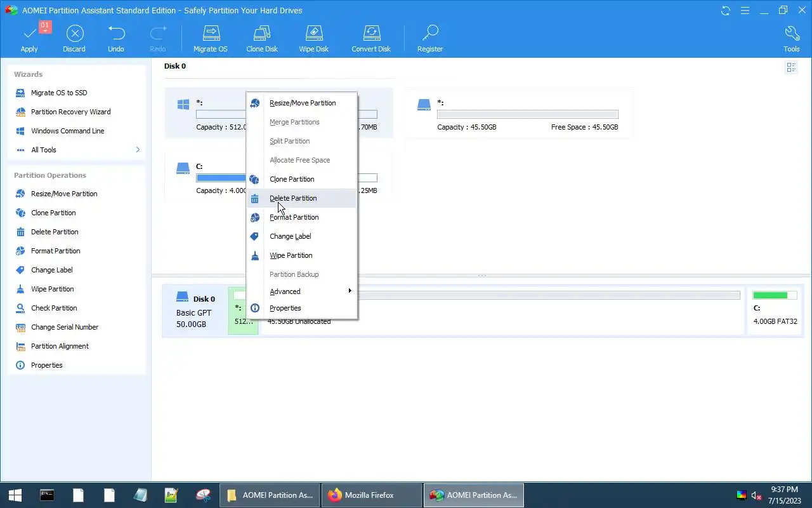Click the muted volume tray icon
The width and height of the screenshot is (812, 508).
(x=756, y=495)
